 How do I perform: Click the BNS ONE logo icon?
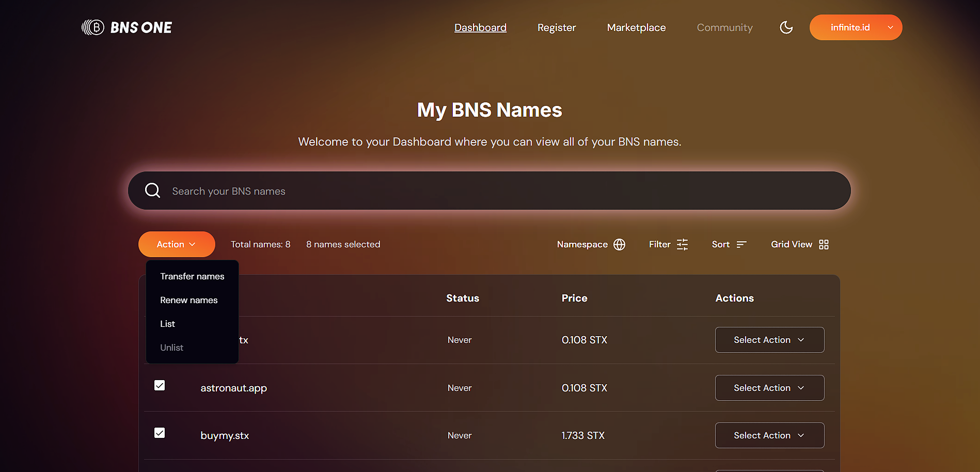point(93,27)
